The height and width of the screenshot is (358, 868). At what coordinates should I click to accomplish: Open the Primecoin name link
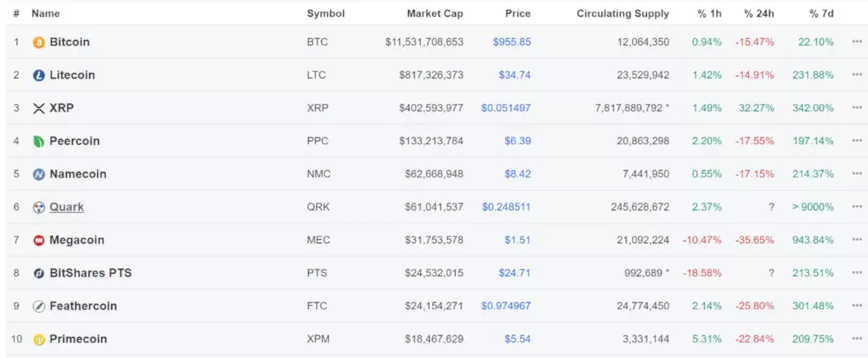point(79,339)
